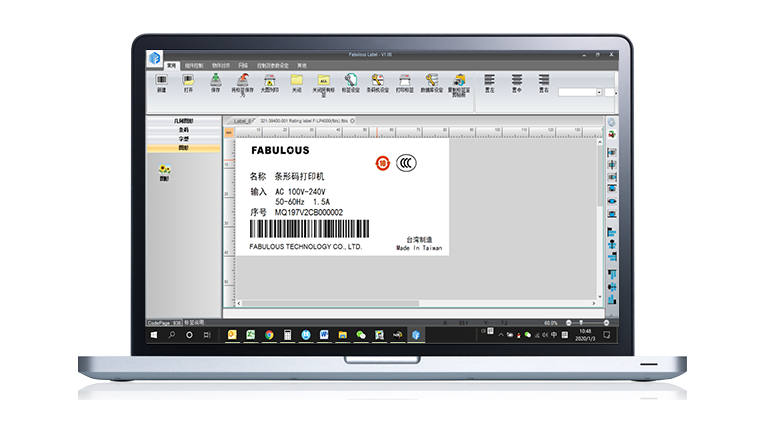Select the barcode on the label
The height and width of the screenshot is (430, 765).
(309, 228)
